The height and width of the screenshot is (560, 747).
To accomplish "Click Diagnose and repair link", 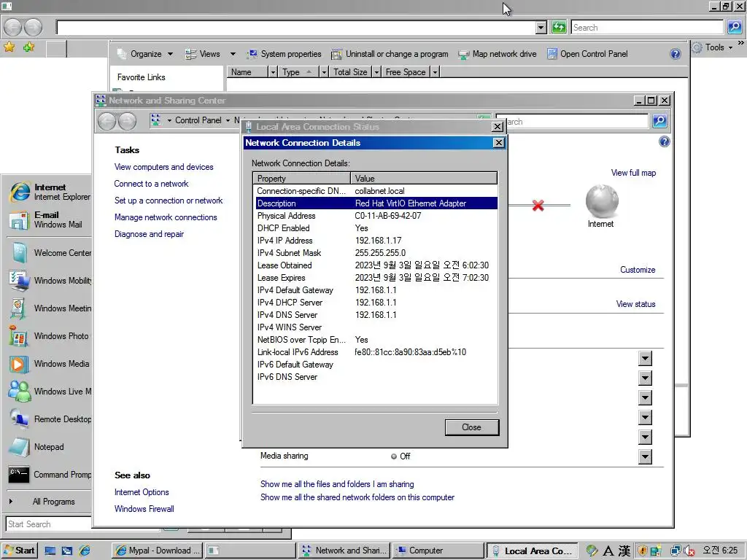I will [149, 234].
